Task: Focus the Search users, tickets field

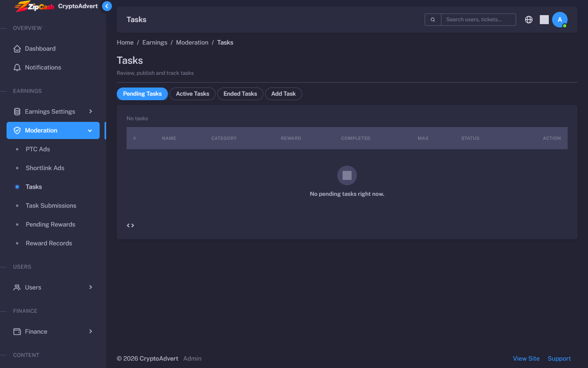Action: tap(479, 20)
